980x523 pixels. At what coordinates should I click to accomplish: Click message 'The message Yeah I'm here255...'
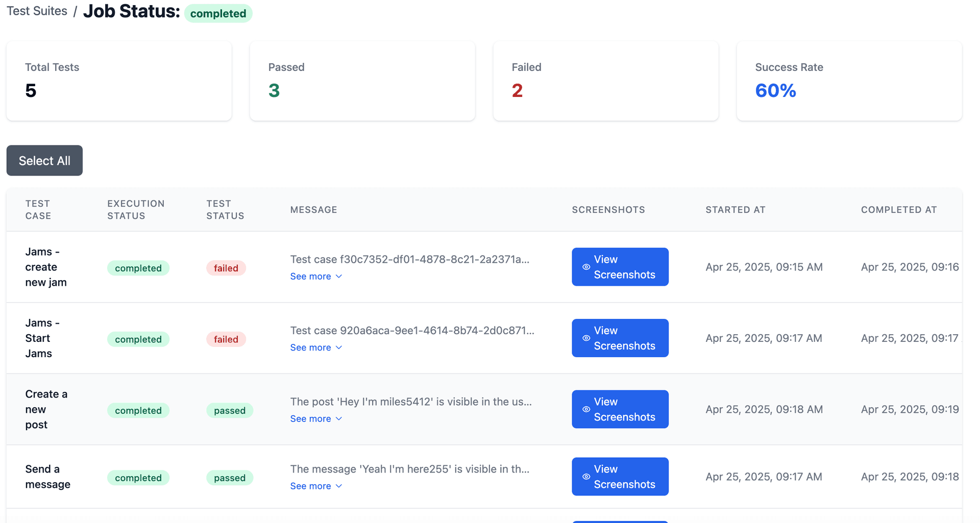[x=410, y=469]
